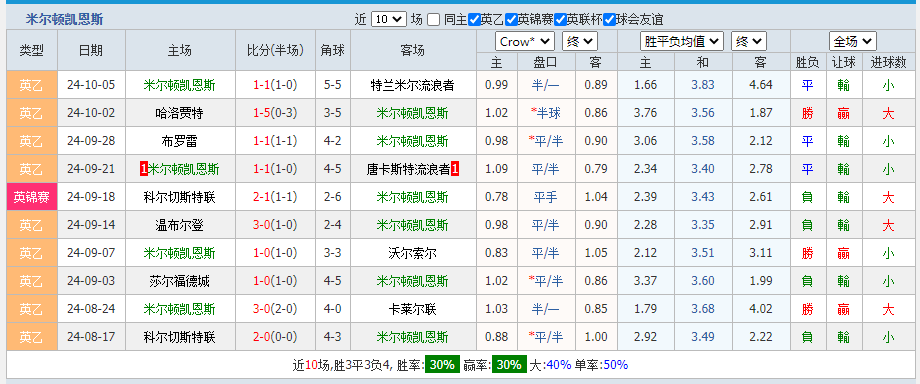The width and height of the screenshot is (920, 384).
Task: Uncheck the 英联杯 filter checkbox
Action: tap(560, 19)
